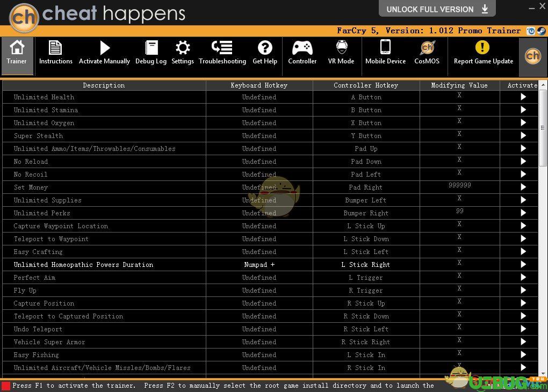The height and width of the screenshot is (392, 548).
Task: Enable VR Mode
Action: 341,53
